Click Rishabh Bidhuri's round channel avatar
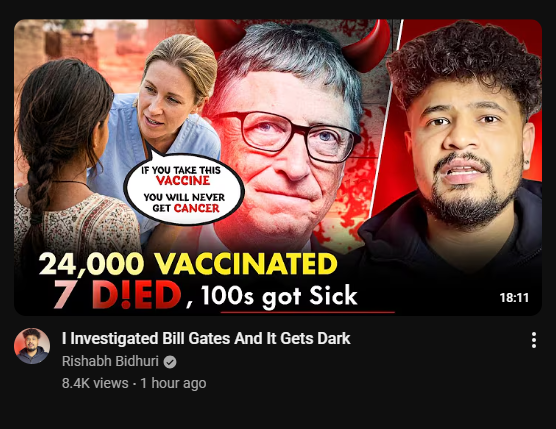The width and height of the screenshot is (556, 429). coord(32,346)
